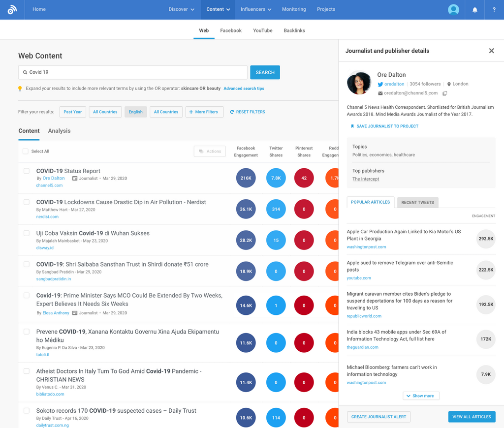The height and width of the screenshot is (428, 504).
Task: Click the Covid 19 search field
Action: [133, 72]
